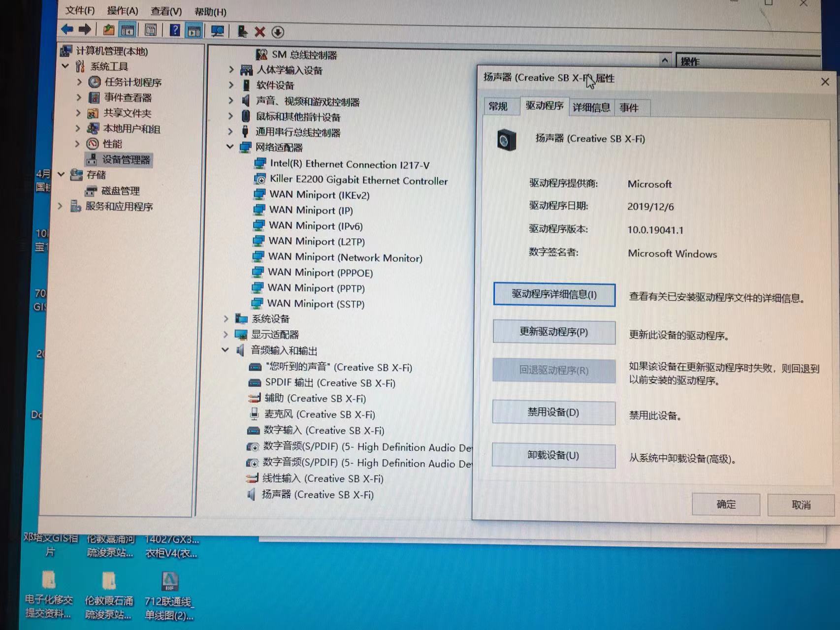The height and width of the screenshot is (630, 840).
Task: Expand 鼠标和其他指针设备 category
Action: point(230,116)
